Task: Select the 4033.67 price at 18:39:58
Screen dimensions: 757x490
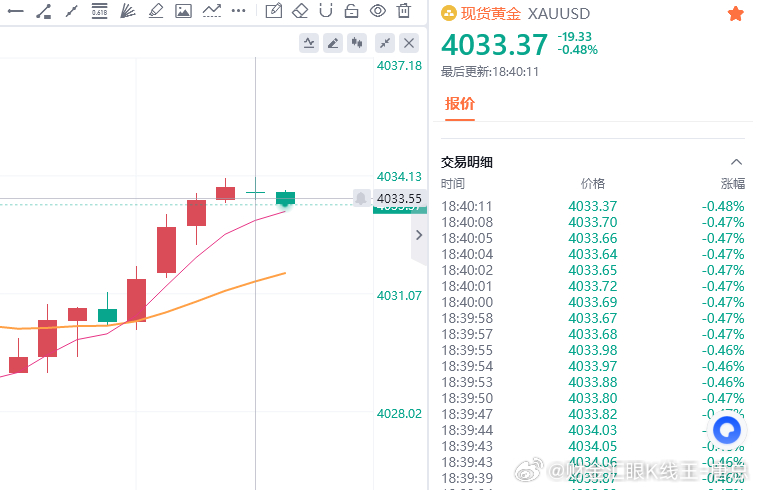Action: tap(593, 318)
